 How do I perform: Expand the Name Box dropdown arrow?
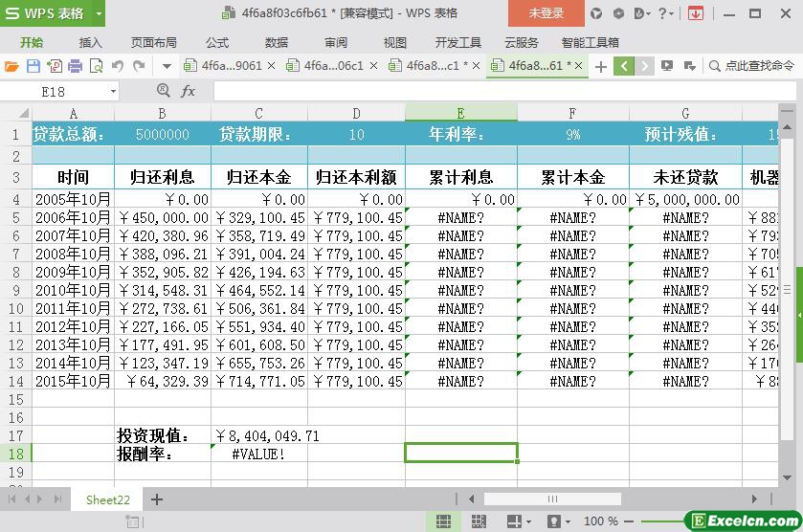(x=113, y=91)
